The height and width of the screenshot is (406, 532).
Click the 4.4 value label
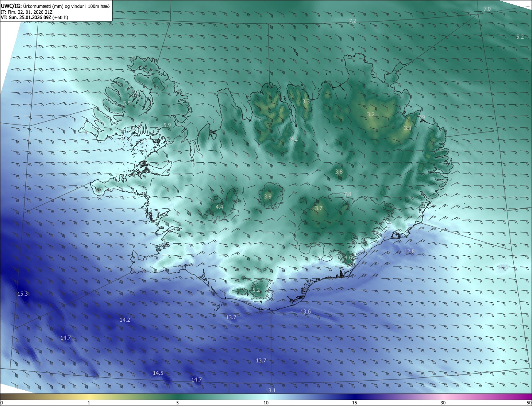pyautogui.click(x=219, y=207)
